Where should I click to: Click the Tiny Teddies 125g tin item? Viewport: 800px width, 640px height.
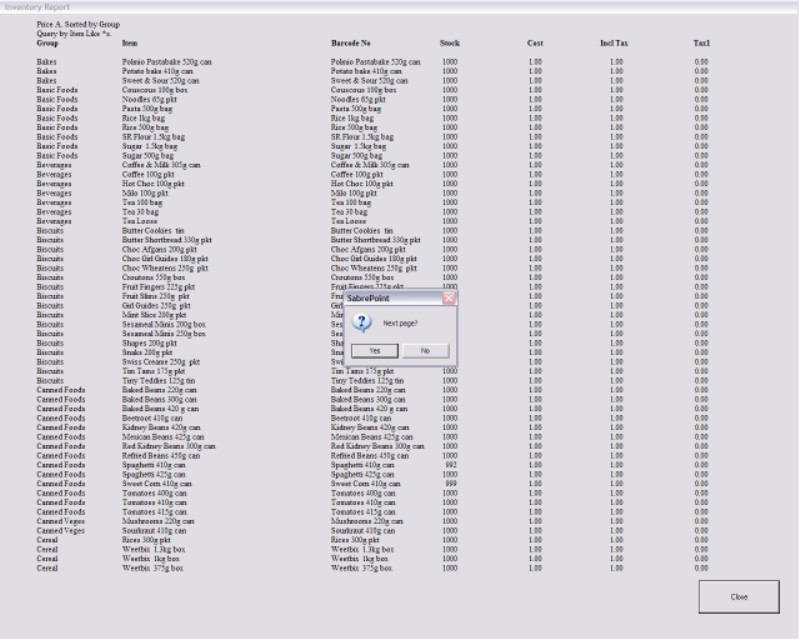click(x=156, y=381)
